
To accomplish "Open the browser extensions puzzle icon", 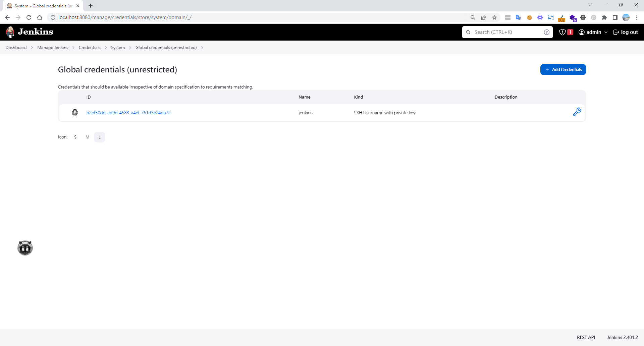I will click(x=604, y=17).
